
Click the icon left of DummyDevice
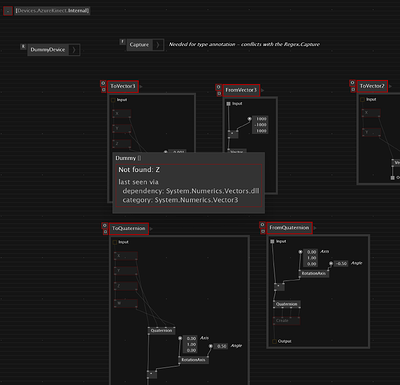(23, 46)
